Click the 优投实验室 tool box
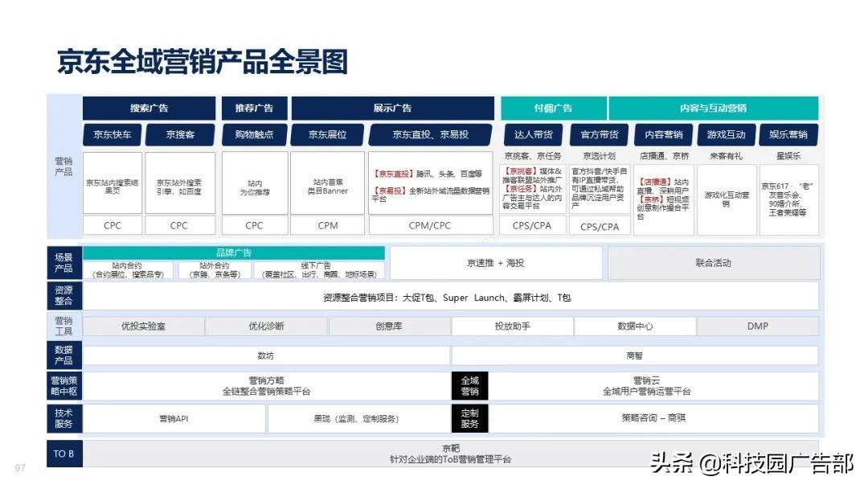868x489 pixels. click(143, 327)
